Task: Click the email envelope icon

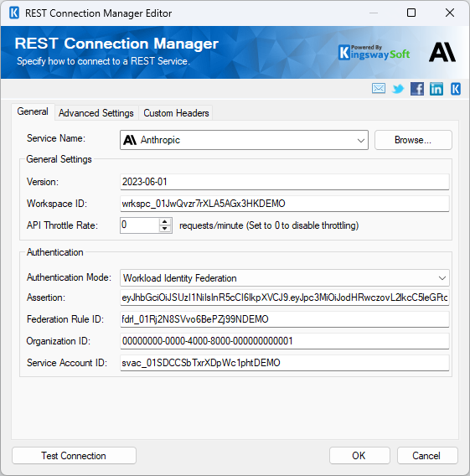Action: pyautogui.click(x=379, y=89)
